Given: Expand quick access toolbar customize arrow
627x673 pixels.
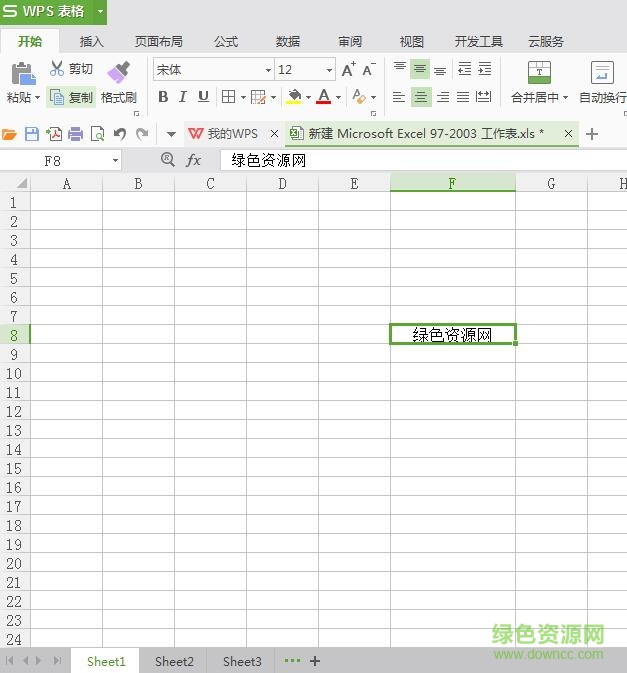Looking at the screenshot, I should click(x=171, y=134).
